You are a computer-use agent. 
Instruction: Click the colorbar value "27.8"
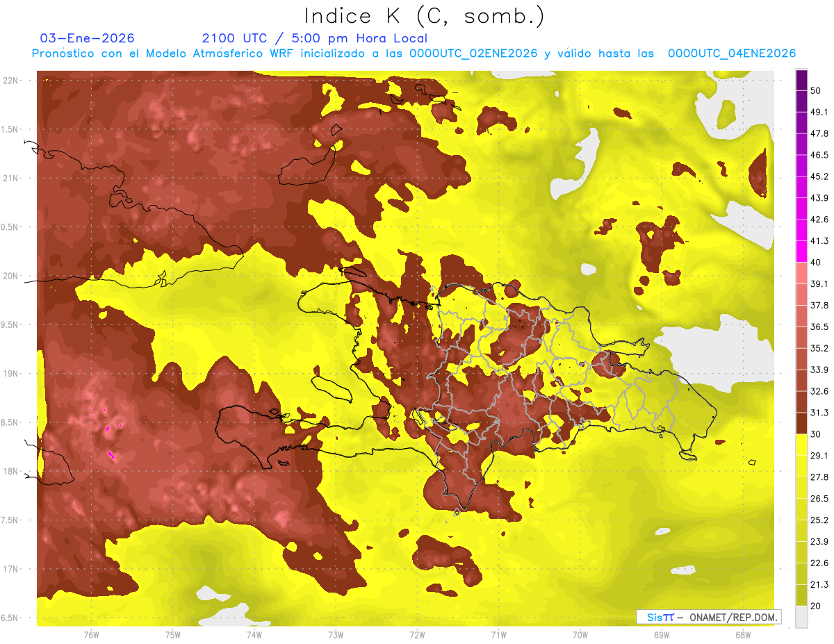coord(819,477)
